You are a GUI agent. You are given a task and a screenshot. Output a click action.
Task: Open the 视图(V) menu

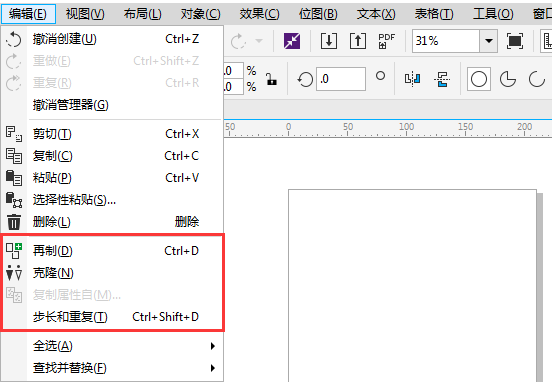point(85,14)
